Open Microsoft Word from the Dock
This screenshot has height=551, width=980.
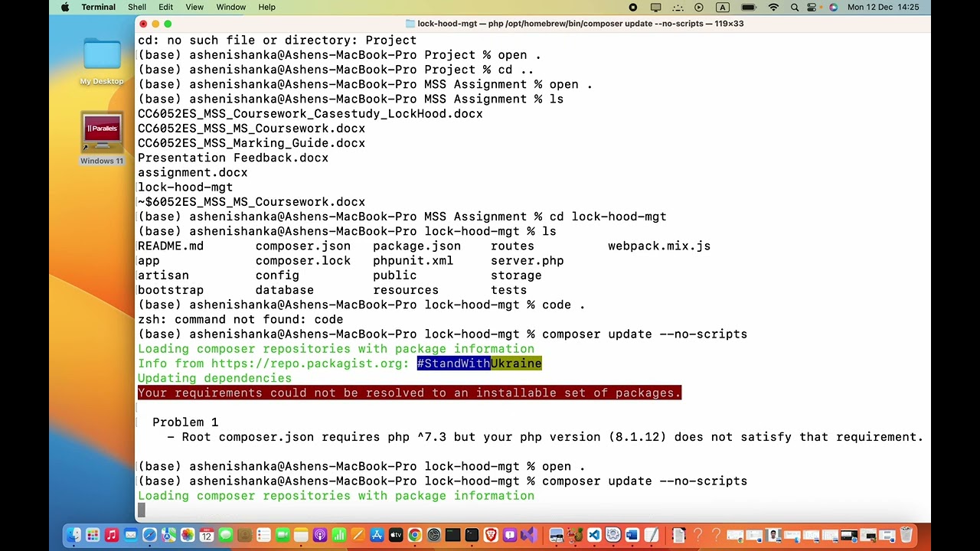click(632, 535)
